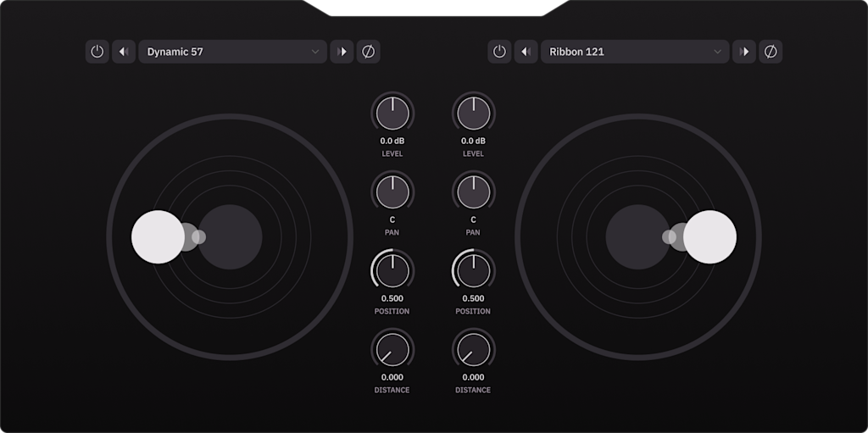Click the left 0.0 dB level value

coord(392,142)
